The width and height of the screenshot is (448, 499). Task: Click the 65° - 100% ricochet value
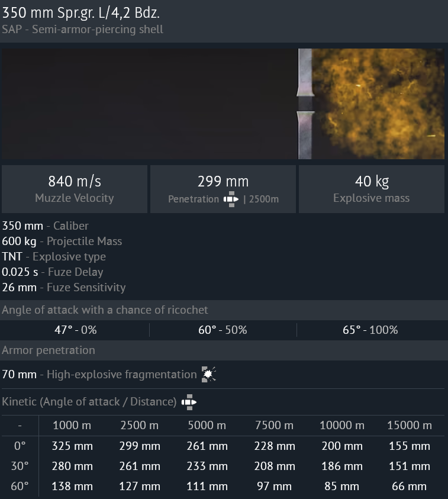point(370,330)
